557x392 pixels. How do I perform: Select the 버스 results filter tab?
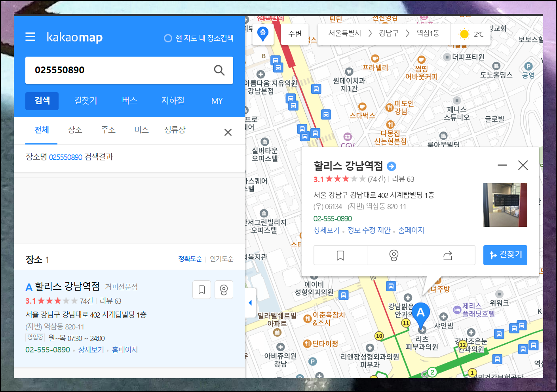point(141,130)
